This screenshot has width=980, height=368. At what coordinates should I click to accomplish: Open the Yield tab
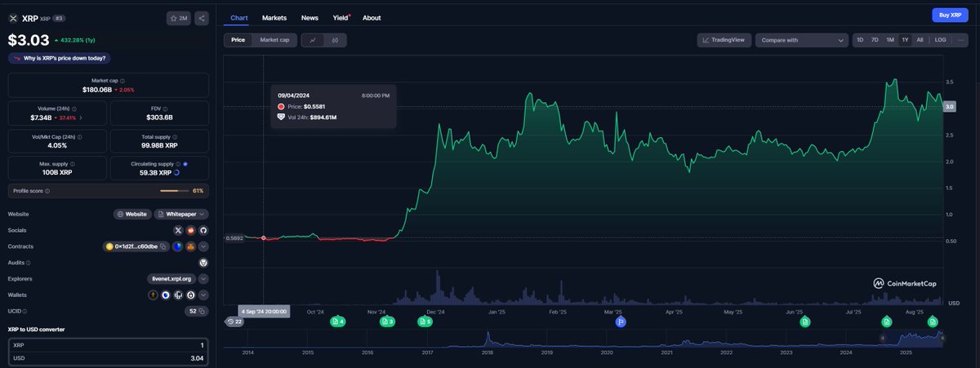[x=341, y=17]
